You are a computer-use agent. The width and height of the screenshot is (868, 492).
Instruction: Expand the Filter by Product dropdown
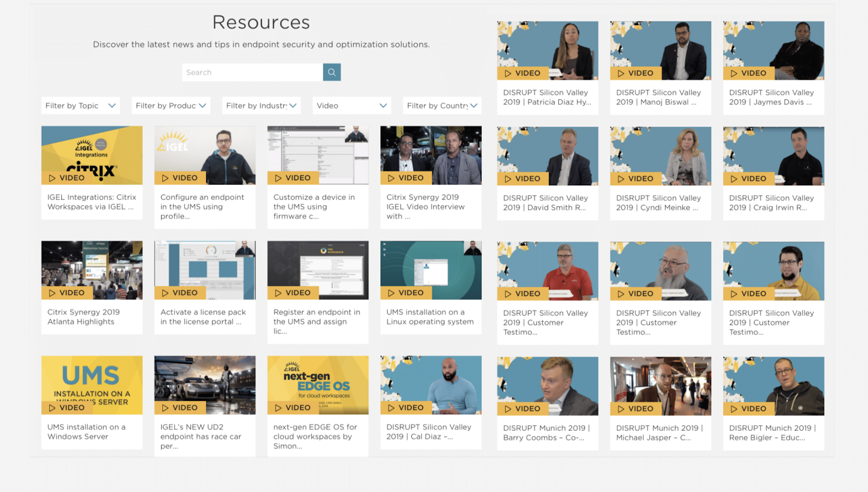(171, 105)
